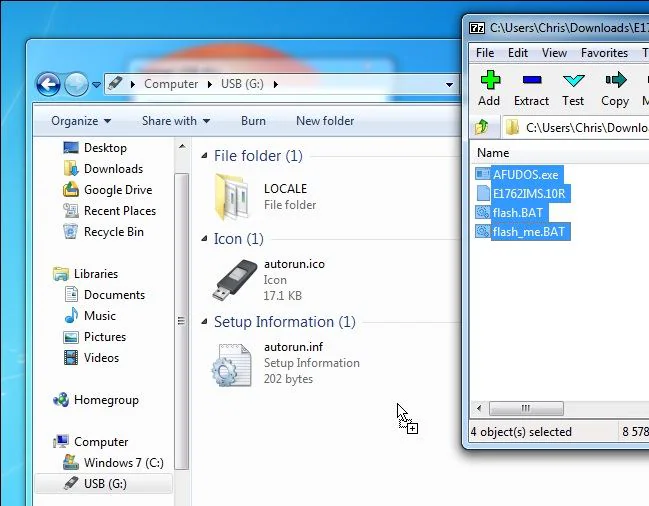This screenshot has width=649, height=506.
Task: Click flash.BAT gear icon in 7-Zip
Action: click(x=482, y=212)
